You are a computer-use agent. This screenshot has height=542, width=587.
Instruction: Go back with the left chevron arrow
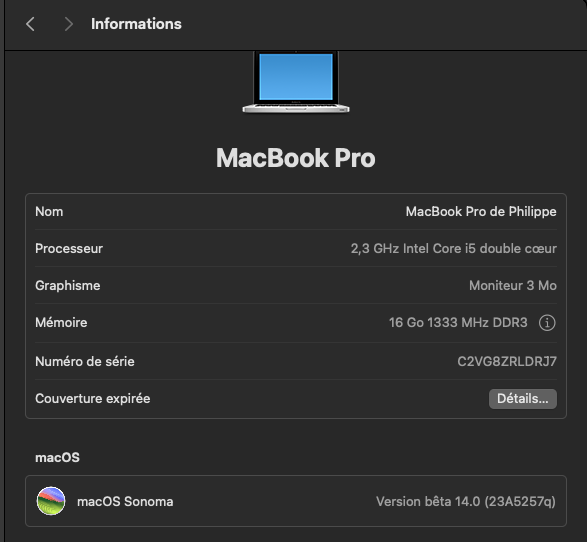coord(30,24)
